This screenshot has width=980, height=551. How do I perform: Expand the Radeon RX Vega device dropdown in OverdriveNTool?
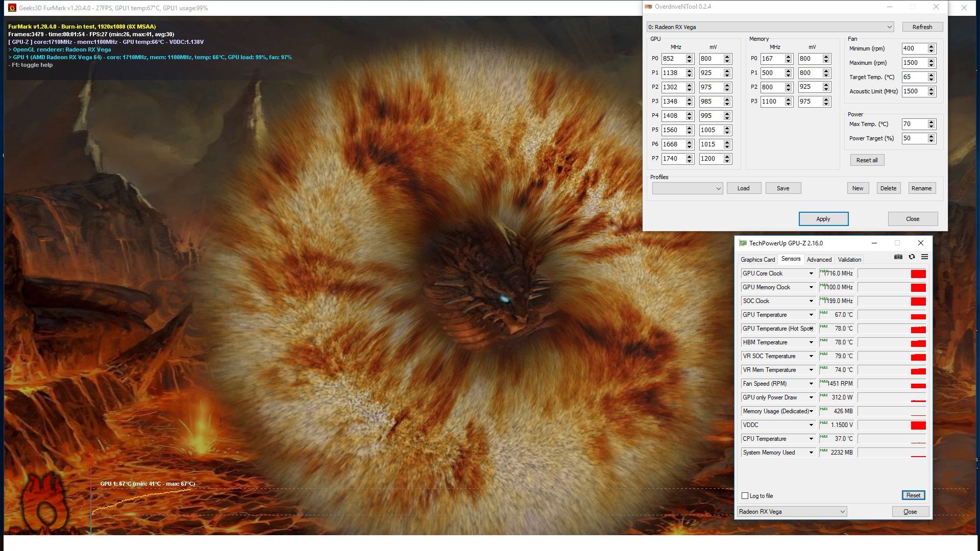(x=889, y=27)
